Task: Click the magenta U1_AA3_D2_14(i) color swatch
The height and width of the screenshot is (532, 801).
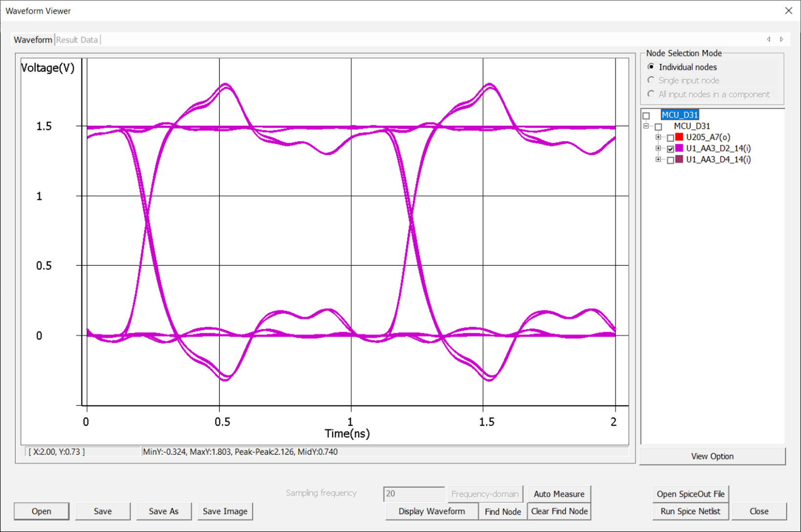Action: (x=679, y=149)
